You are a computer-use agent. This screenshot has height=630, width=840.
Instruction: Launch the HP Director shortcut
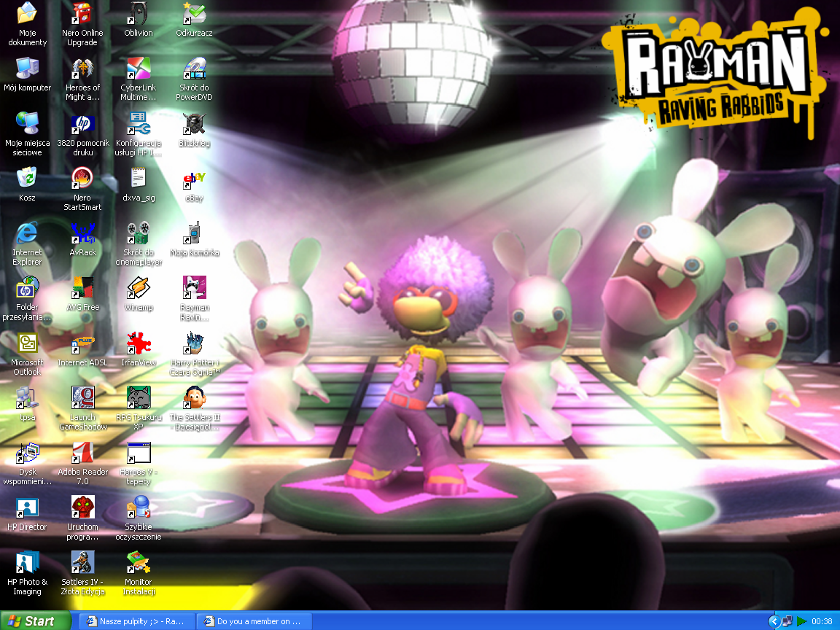[27, 507]
